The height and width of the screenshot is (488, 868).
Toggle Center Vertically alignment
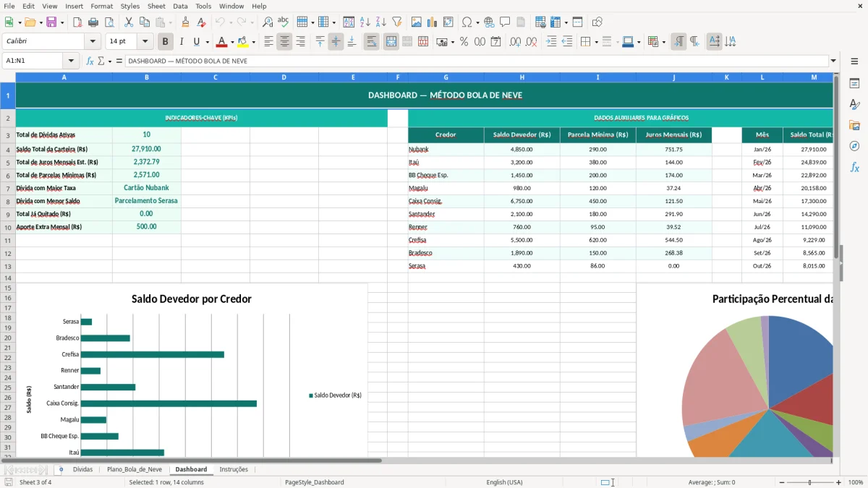pos(336,42)
